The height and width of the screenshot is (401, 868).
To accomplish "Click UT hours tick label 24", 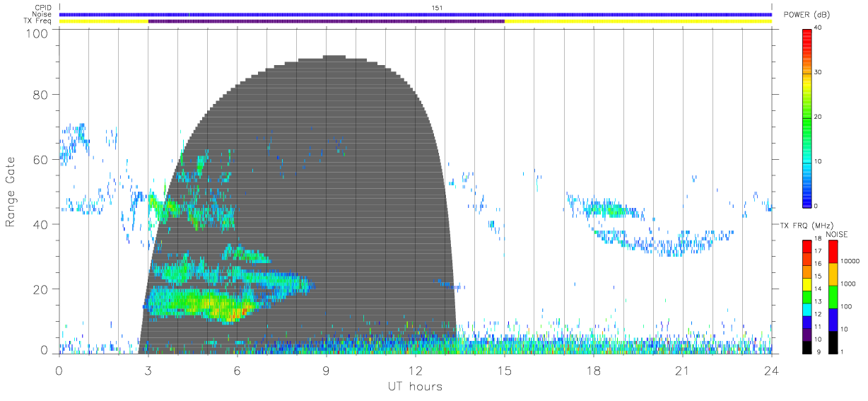I will point(772,370).
